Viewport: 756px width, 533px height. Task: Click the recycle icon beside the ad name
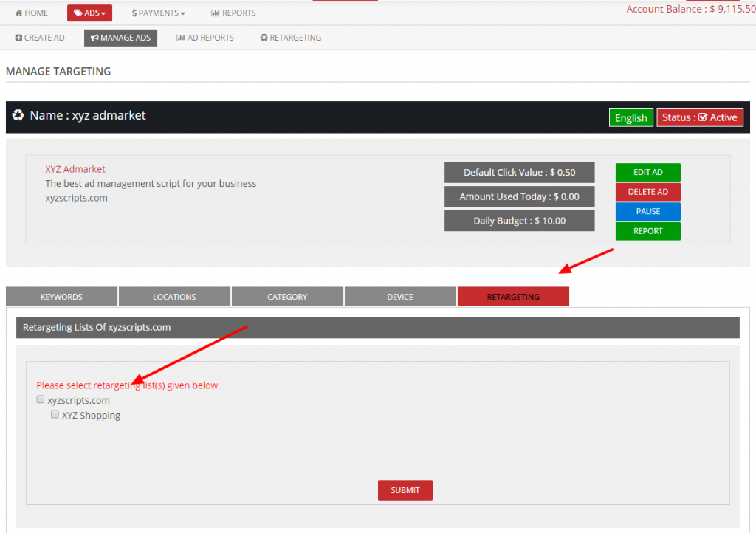coord(18,116)
